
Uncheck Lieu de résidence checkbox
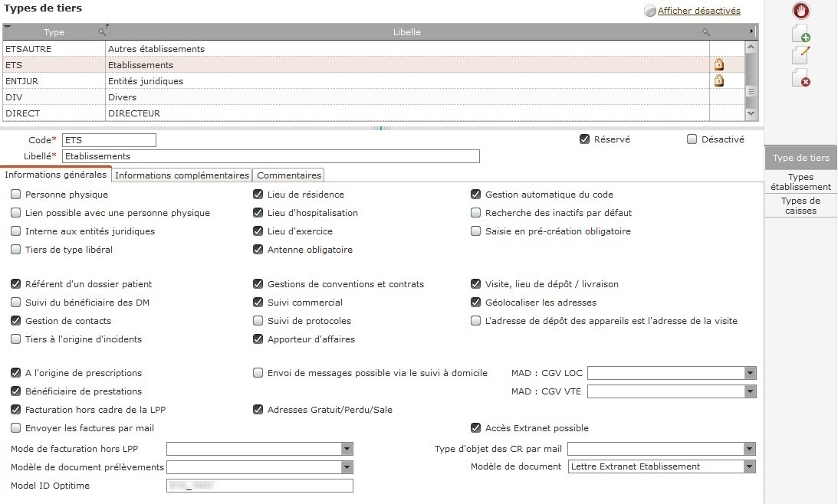258,195
